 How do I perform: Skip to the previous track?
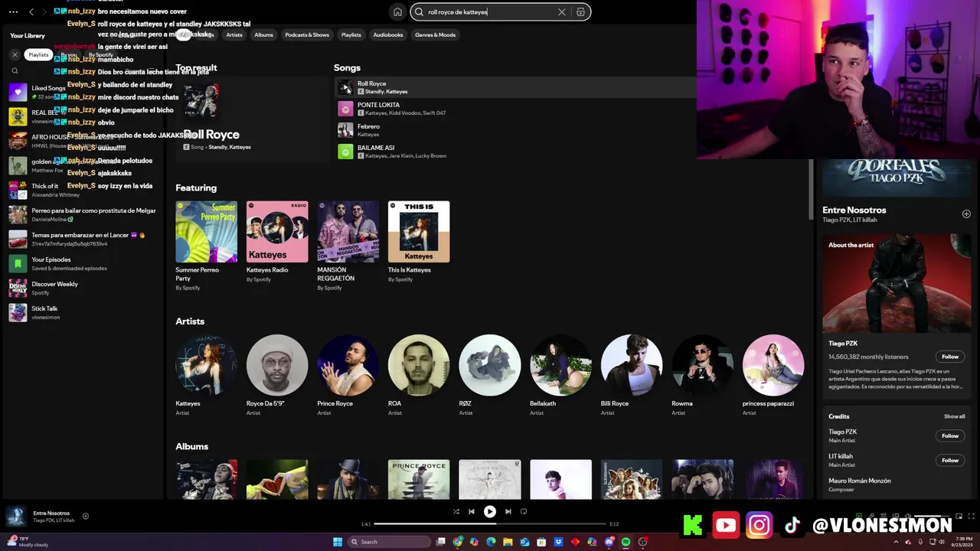tap(472, 511)
